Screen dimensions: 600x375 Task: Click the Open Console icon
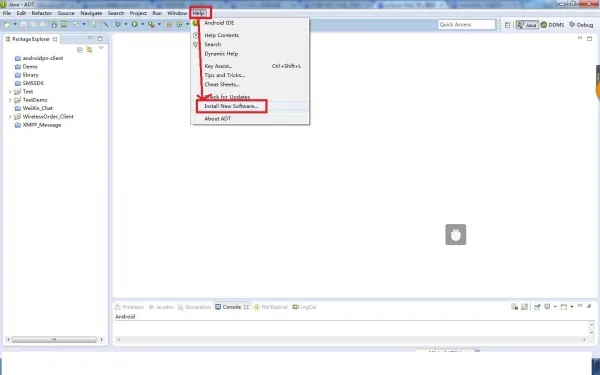coord(564,307)
